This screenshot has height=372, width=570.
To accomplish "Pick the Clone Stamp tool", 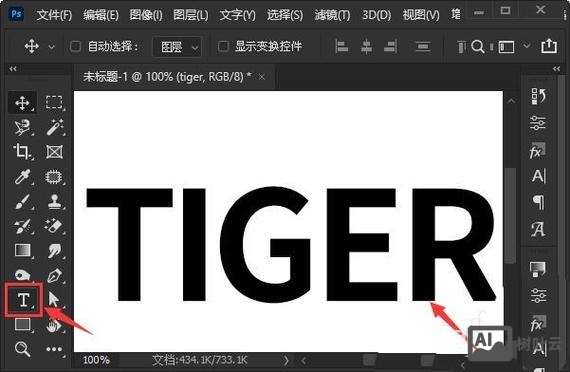I will pyautogui.click(x=54, y=201).
